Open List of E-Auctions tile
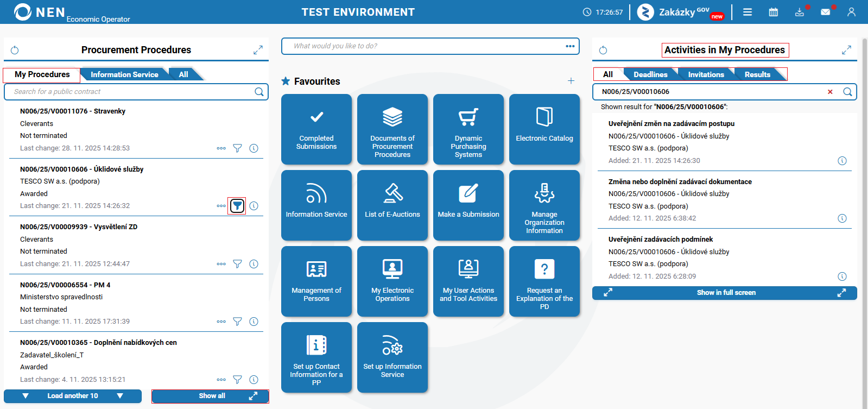Viewport: 868px width, 409px height. pyautogui.click(x=392, y=205)
